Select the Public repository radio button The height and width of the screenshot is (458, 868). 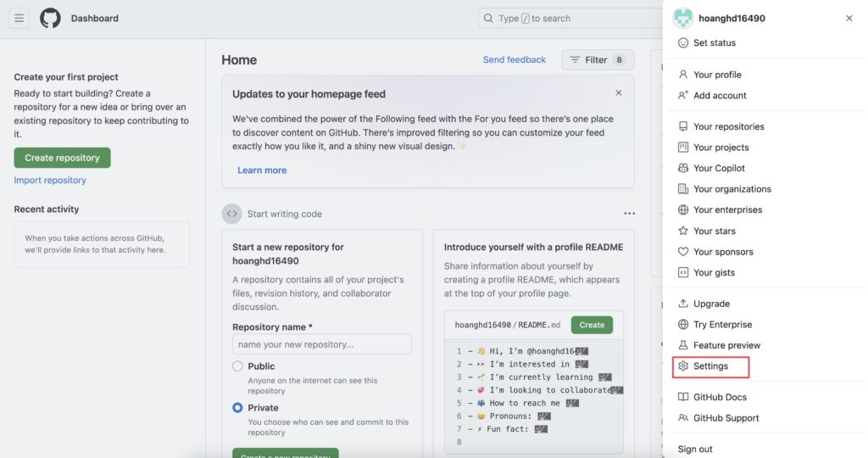pos(237,366)
